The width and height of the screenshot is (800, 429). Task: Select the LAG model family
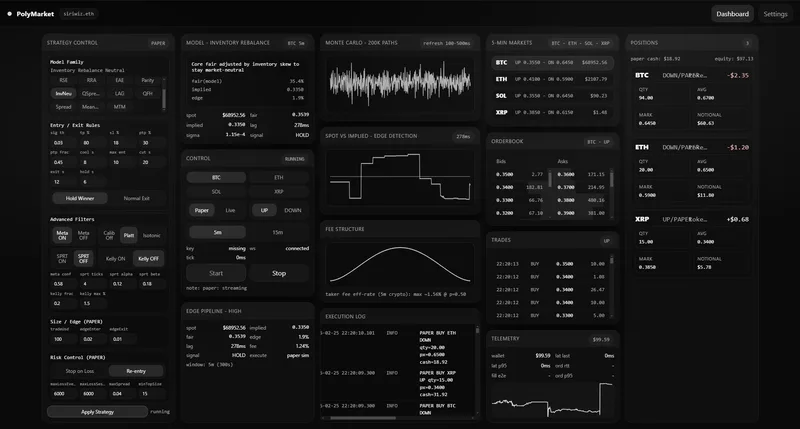119,93
